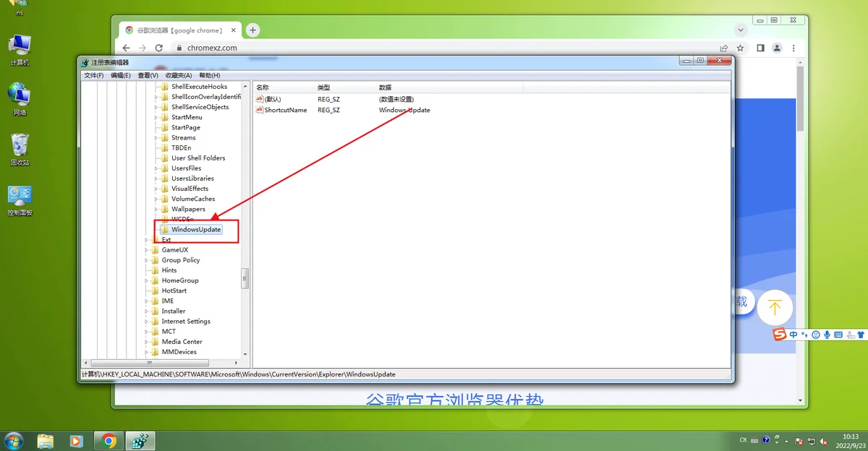The width and height of the screenshot is (868, 451).
Task: Open the 编辑(E) menu
Action: click(121, 75)
